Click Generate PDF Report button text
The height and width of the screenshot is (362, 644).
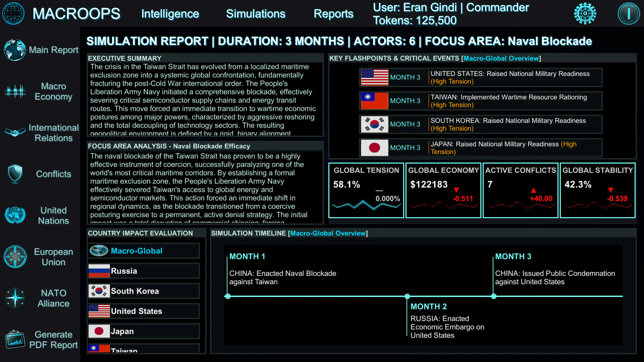(x=53, y=340)
